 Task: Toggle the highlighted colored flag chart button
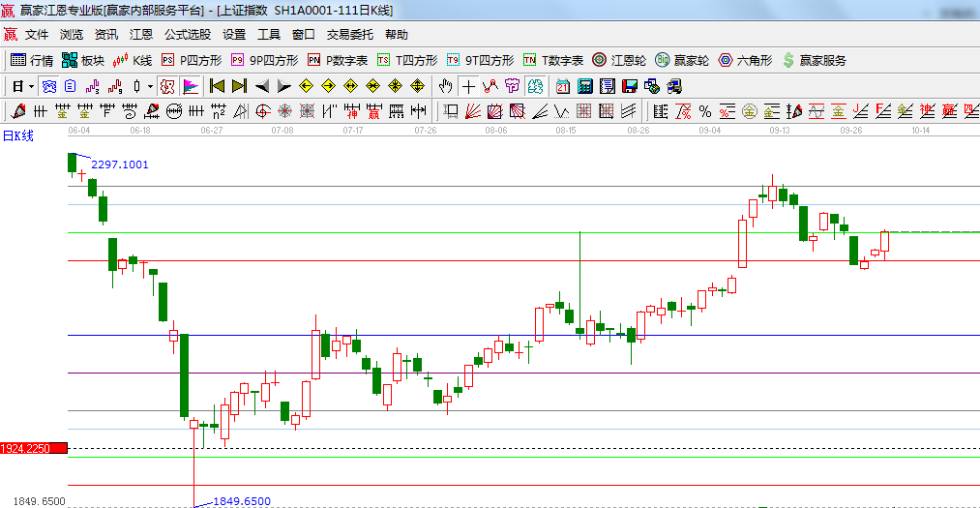[190, 86]
